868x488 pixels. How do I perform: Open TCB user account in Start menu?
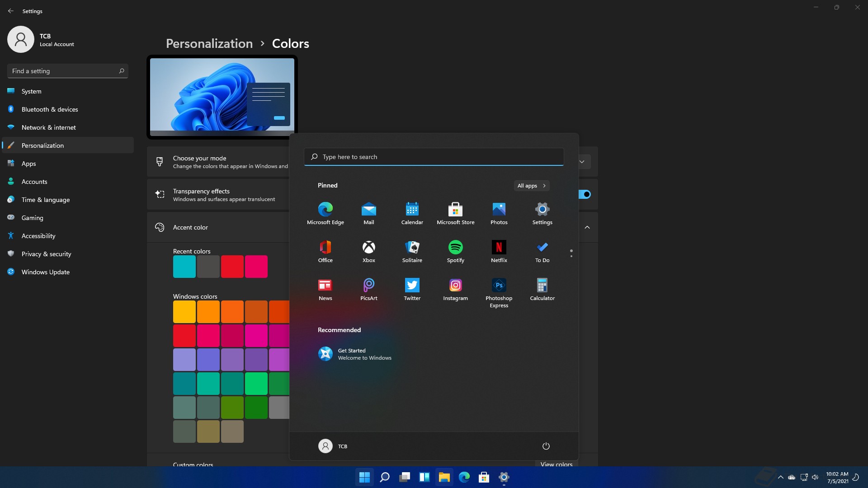pyautogui.click(x=333, y=446)
